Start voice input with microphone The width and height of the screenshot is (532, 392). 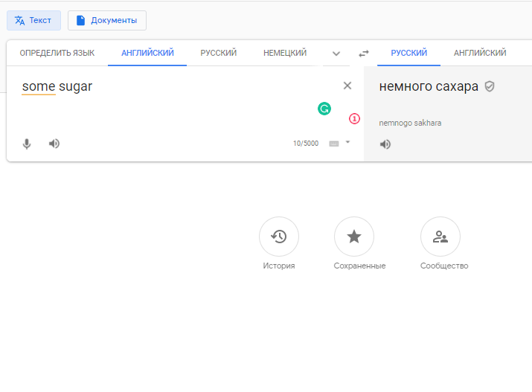(x=27, y=144)
